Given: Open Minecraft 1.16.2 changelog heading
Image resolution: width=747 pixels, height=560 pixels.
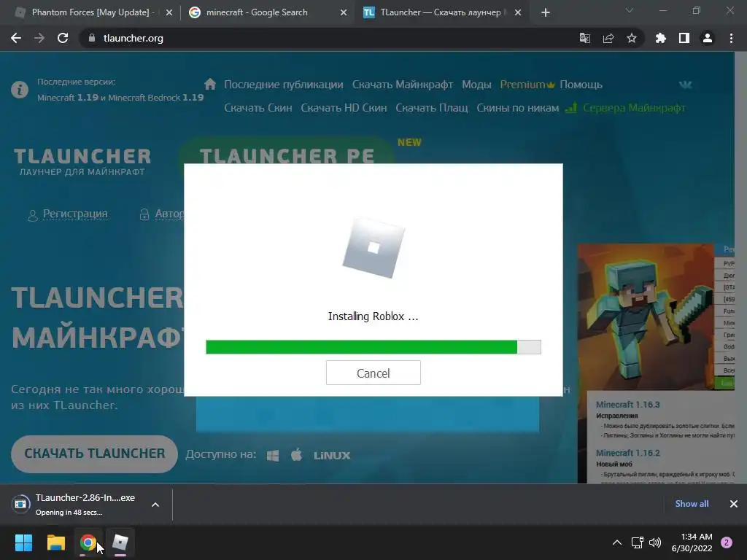Looking at the screenshot, I should (627, 453).
